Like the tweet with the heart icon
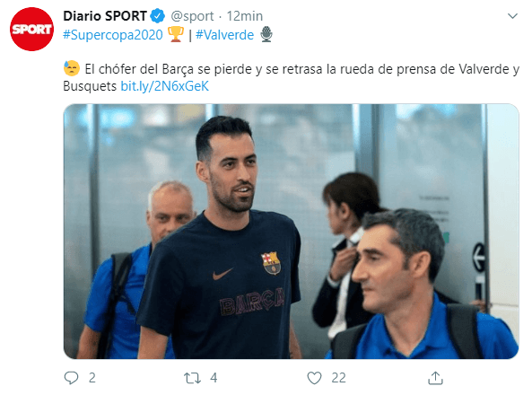The width and height of the screenshot is (532, 395). (x=314, y=378)
